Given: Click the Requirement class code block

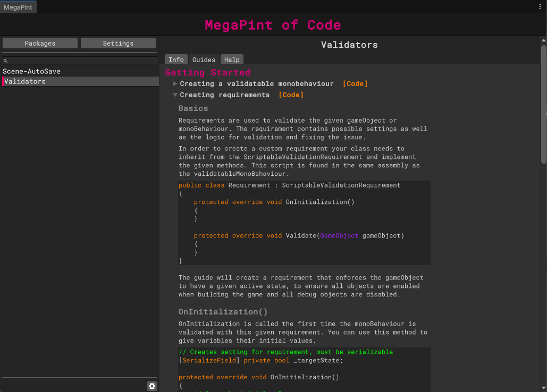Looking at the screenshot, I should pos(304,223).
